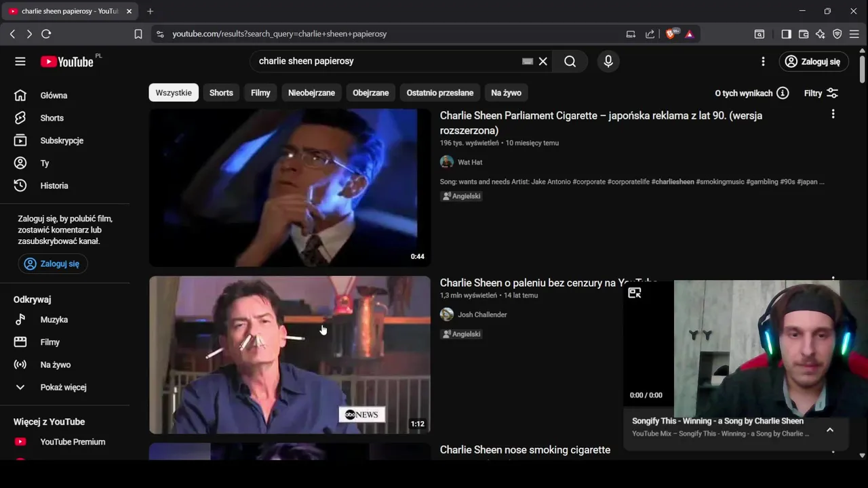Go to YouTube home via logo

[66, 62]
